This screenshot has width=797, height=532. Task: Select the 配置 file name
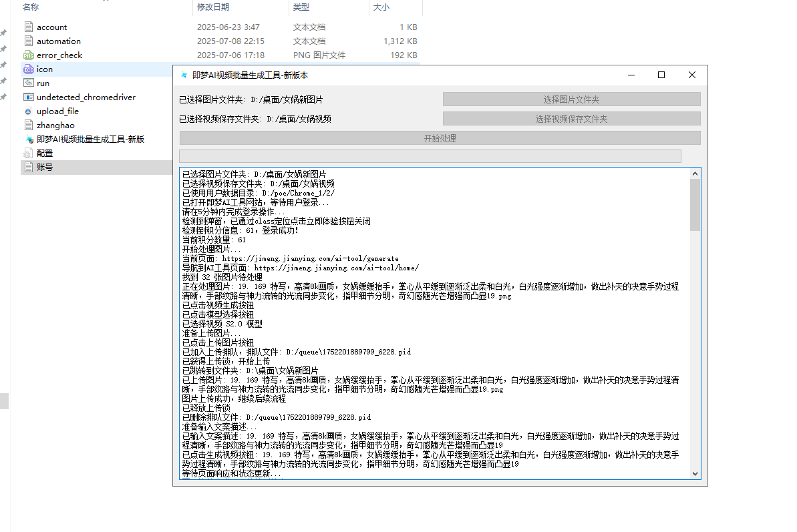point(45,153)
